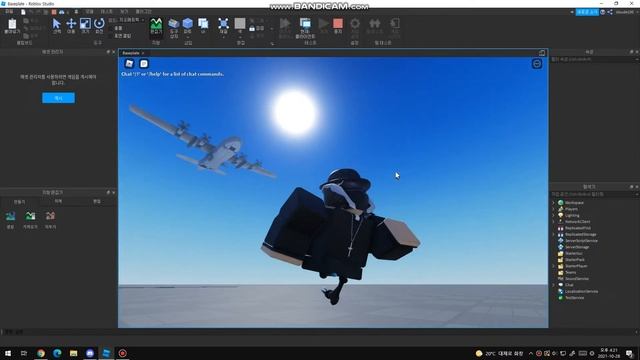Switch to the middle Terrain Editor tab
Image resolution: width=640 pixels, height=360 pixels.
(x=58, y=202)
